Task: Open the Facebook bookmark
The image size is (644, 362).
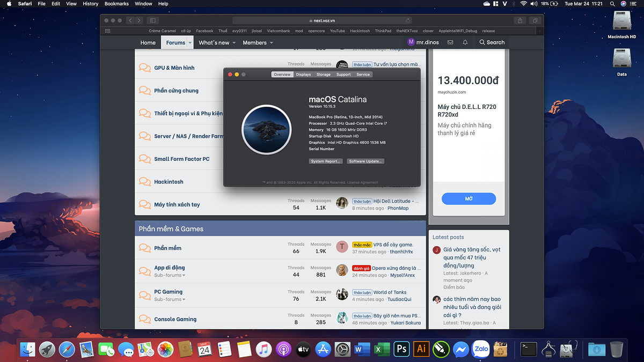Action: coord(204,31)
